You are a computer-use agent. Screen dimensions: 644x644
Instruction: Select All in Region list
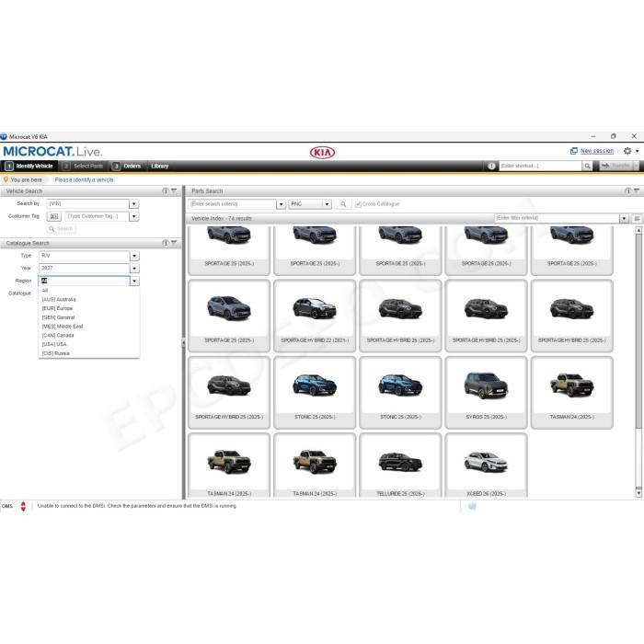[88, 291]
